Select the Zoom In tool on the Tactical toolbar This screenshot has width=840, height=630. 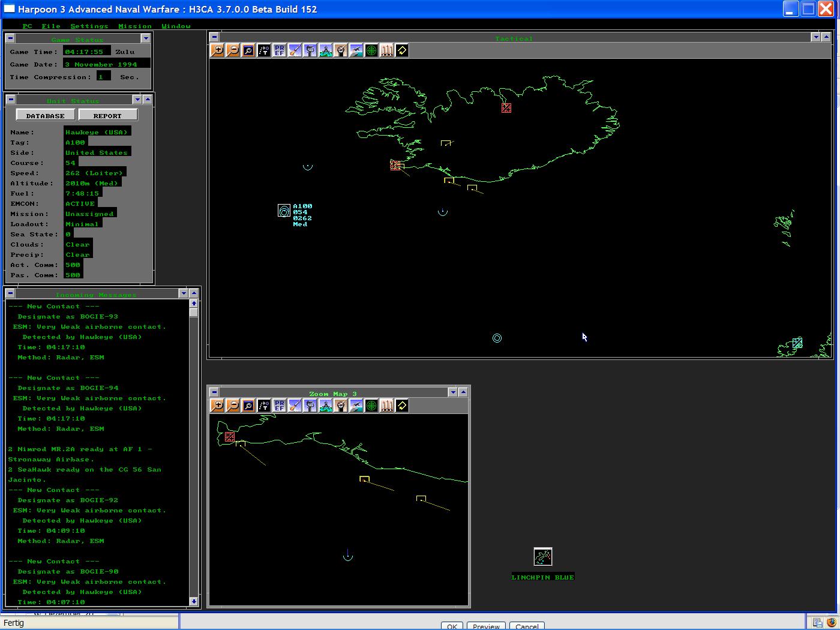coord(217,50)
